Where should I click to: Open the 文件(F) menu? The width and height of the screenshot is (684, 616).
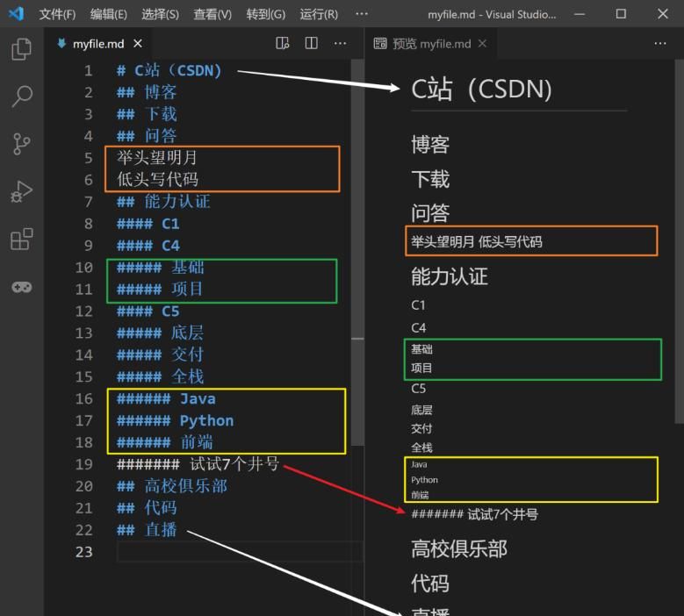57,14
